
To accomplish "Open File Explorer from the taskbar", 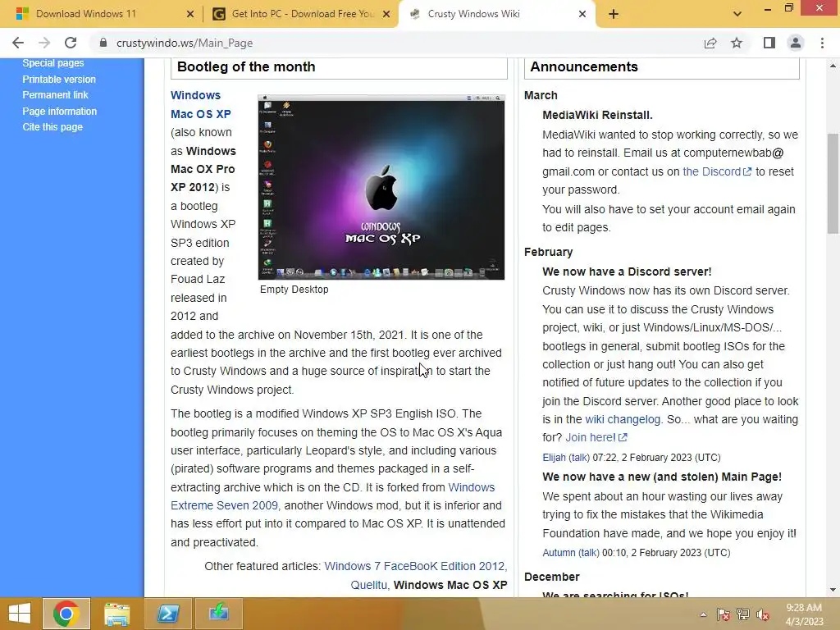I will [x=116, y=614].
